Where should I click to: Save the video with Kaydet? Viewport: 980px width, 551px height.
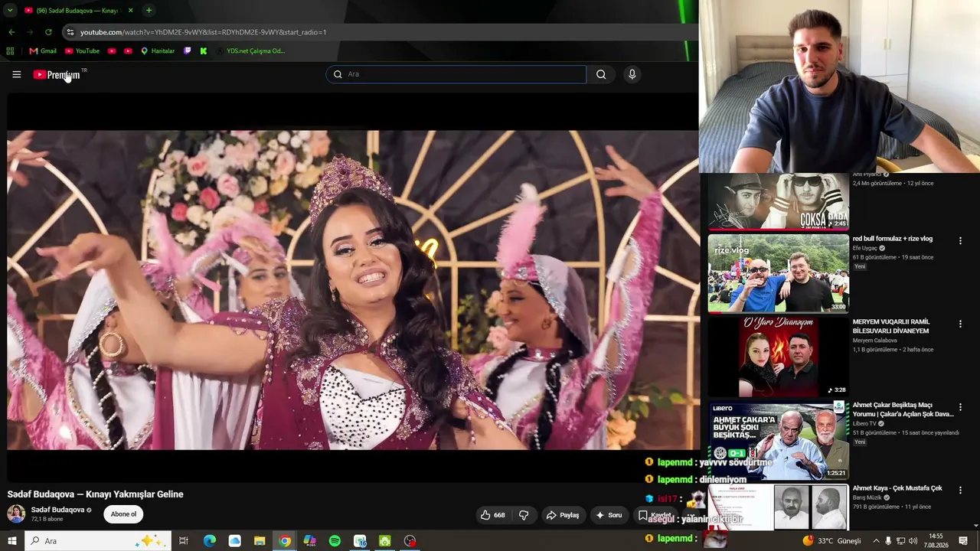pos(655,515)
